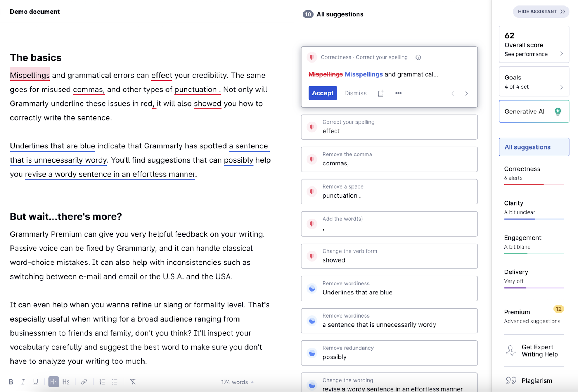
Task: Apply a bulleted list from the toolbar
Action: [115, 382]
